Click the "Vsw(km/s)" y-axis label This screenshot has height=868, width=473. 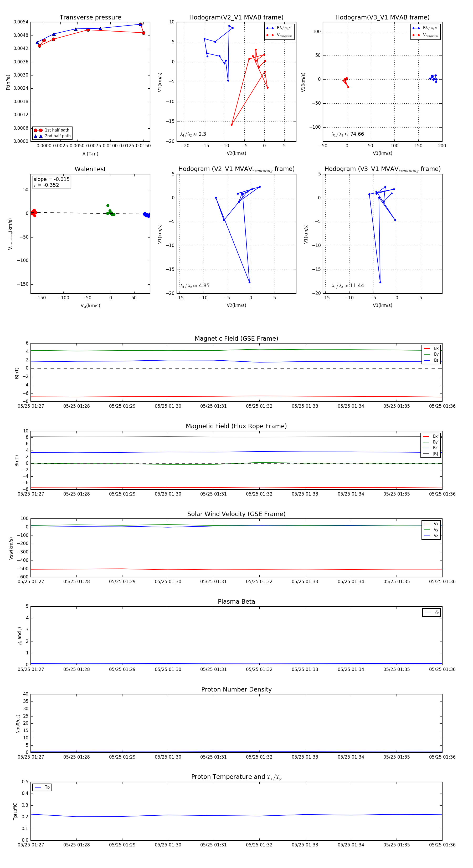coord(11,548)
